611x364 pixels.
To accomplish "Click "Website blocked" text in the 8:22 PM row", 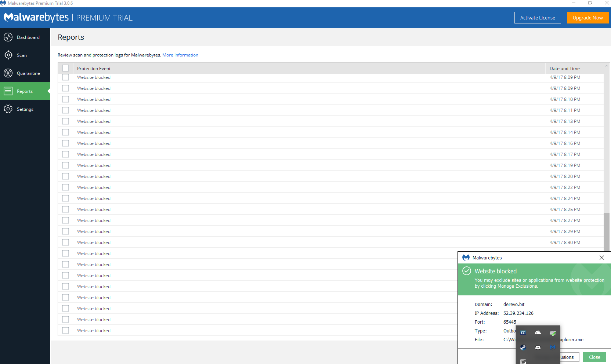I will pyautogui.click(x=94, y=187).
